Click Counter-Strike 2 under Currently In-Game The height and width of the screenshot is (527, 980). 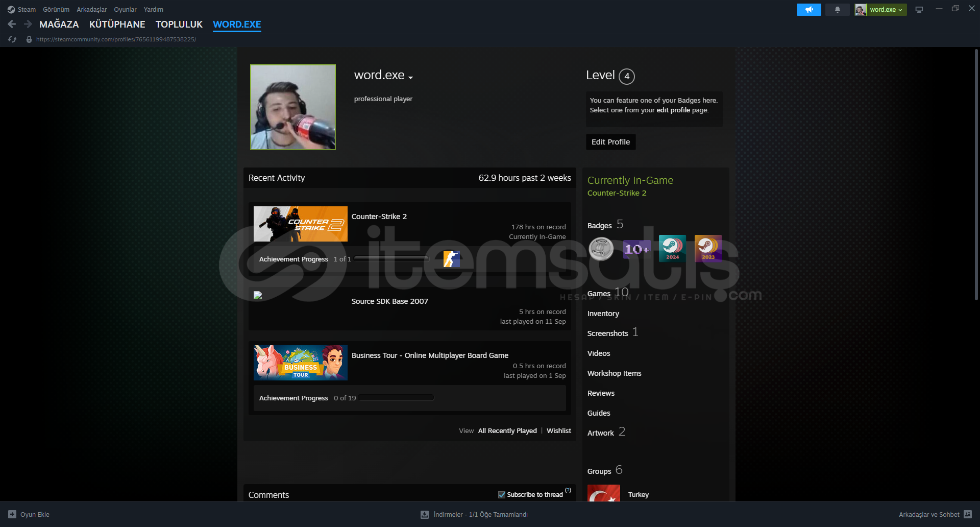(x=617, y=193)
